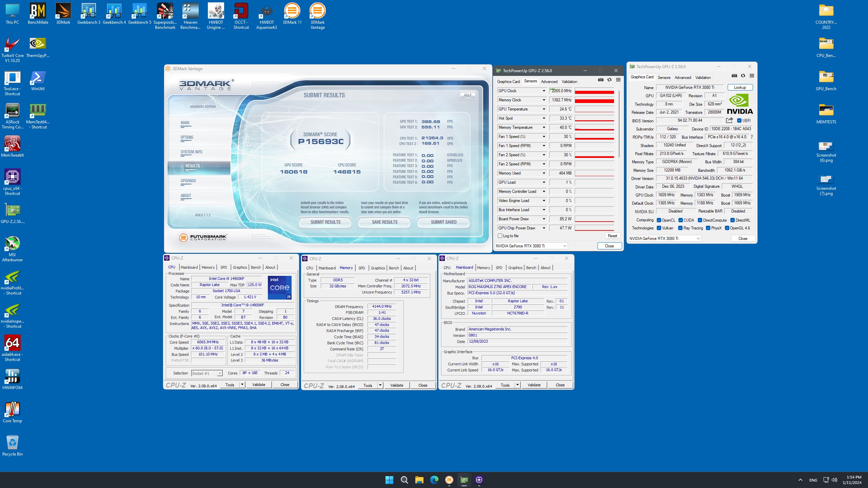Toggle the Ray Tracing checkbox

[x=680, y=228]
